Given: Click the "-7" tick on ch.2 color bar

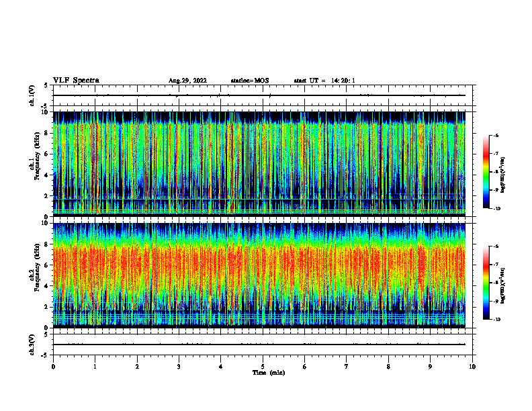Looking at the screenshot, I should pos(496,265).
